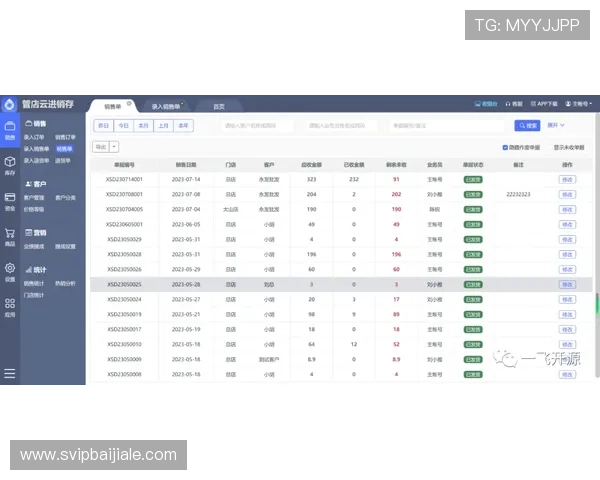Screen dimensions: 600x480
Task: Expand the 展开 filter chevron
Action: 556,126
